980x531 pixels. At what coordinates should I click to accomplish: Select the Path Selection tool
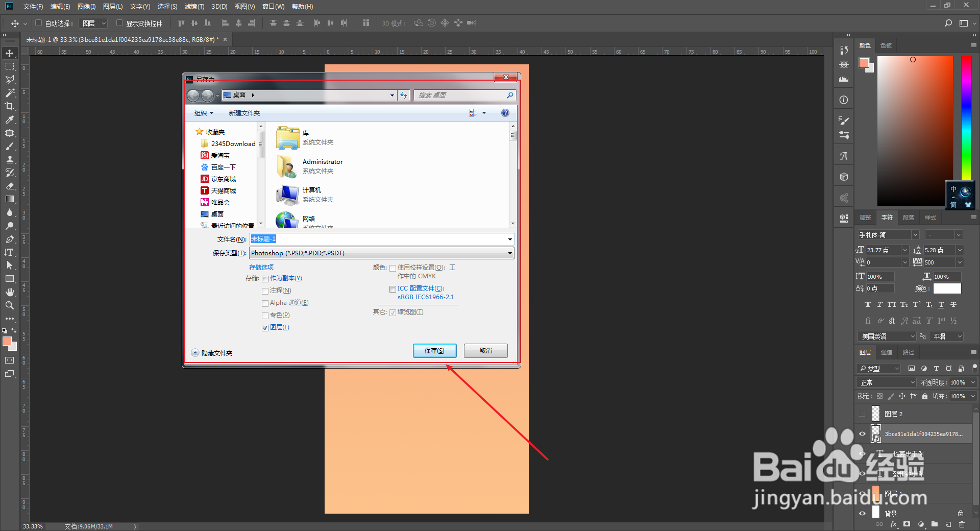coord(10,265)
